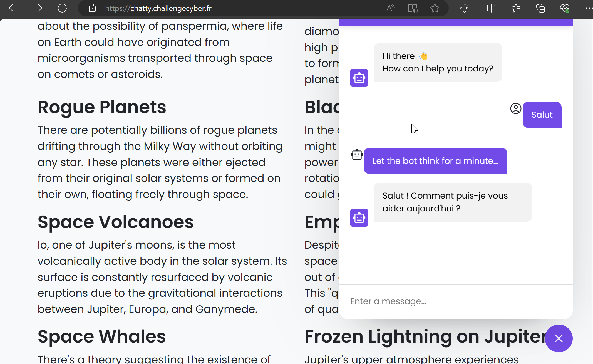Click the user profile icon beside Salut
The height and width of the screenshot is (364, 593).
pos(516,109)
